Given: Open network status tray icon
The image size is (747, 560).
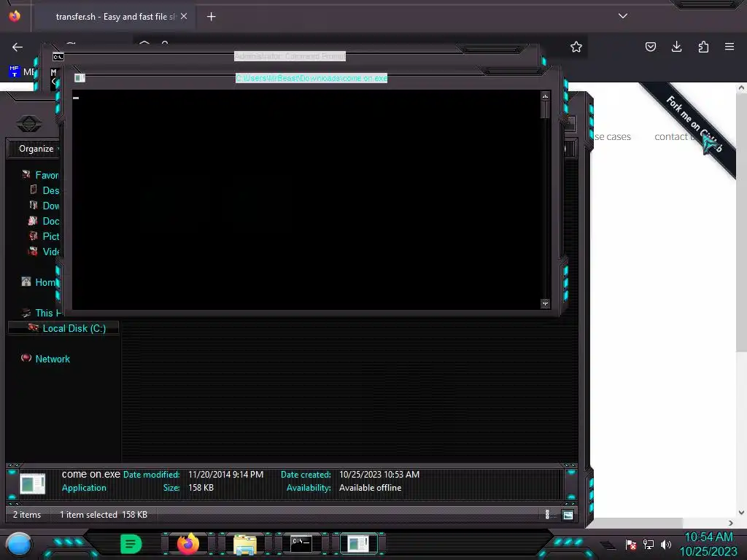Looking at the screenshot, I should pos(648,544).
